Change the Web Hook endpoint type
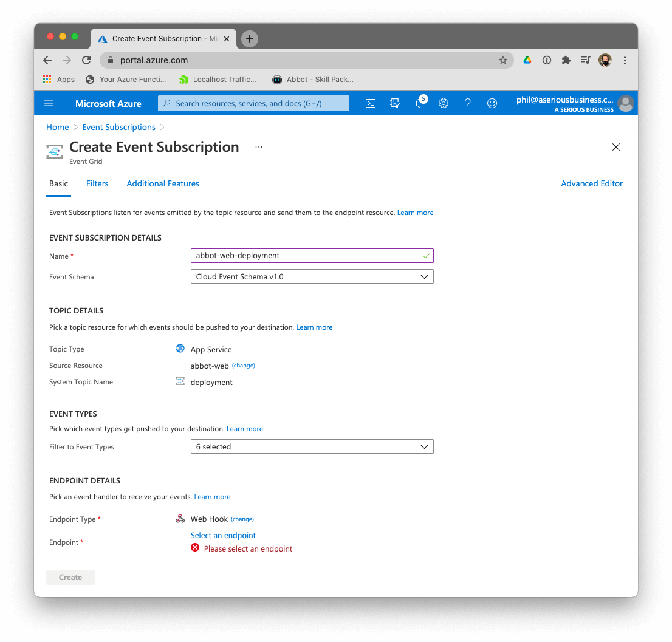 pos(242,519)
